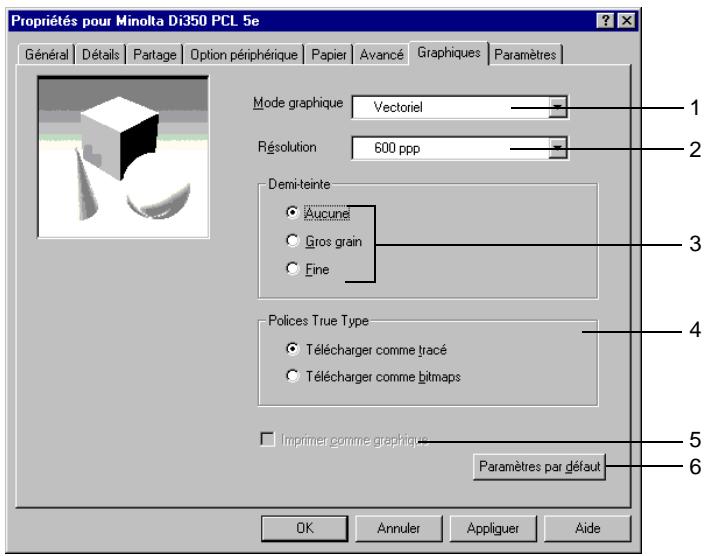Click Paramètres par défaut button
The image size is (706, 556).
[x=539, y=466]
